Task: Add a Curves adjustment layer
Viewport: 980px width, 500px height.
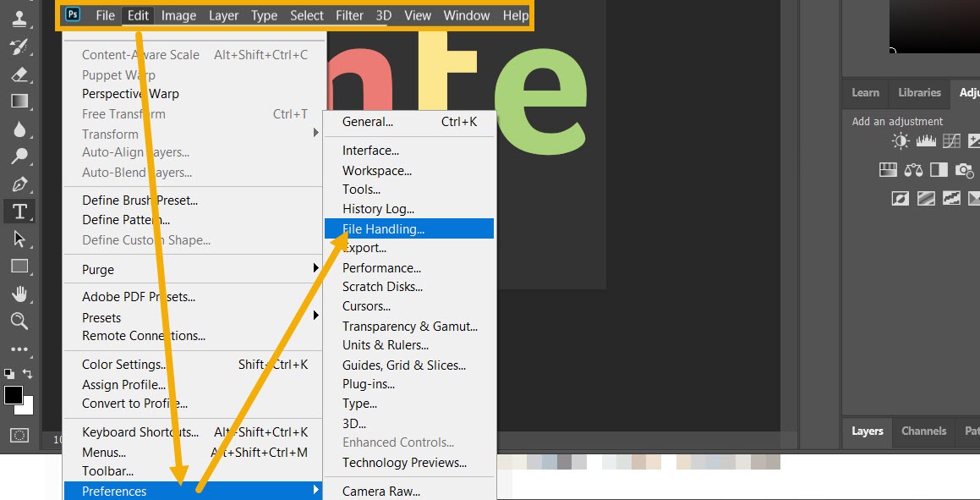Action: point(950,140)
